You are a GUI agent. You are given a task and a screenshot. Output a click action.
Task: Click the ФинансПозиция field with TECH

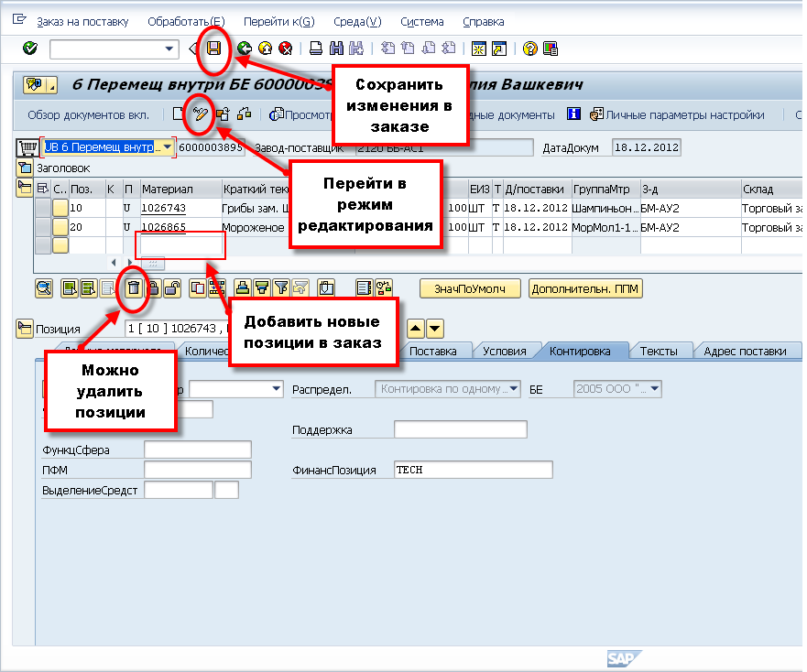click(474, 470)
